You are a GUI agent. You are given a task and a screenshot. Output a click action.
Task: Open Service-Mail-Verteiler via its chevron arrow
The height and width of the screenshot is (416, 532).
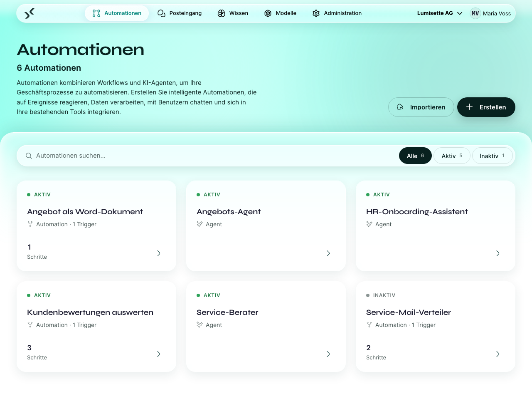pyautogui.click(x=498, y=354)
